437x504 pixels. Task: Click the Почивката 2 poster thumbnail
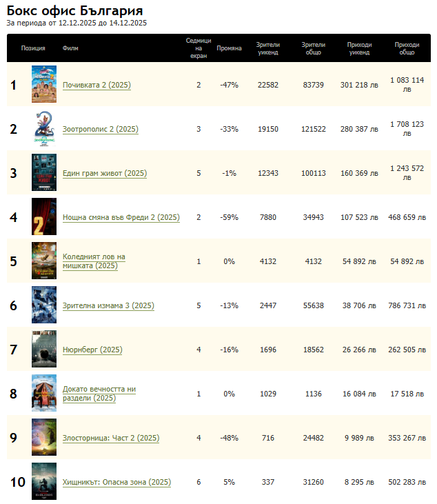point(44,85)
